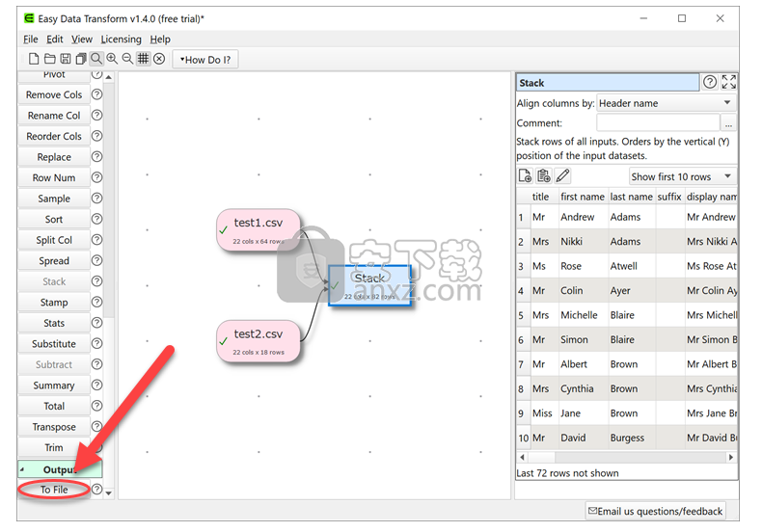This screenshot has height=532, width=762.
Task: Open help for Substitute transform
Action: point(97,344)
